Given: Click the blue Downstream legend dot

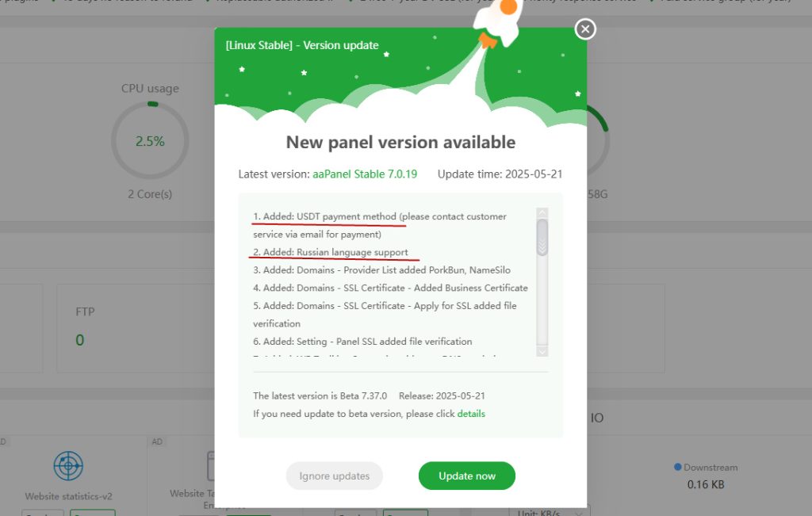Looking at the screenshot, I should click(x=677, y=467).
